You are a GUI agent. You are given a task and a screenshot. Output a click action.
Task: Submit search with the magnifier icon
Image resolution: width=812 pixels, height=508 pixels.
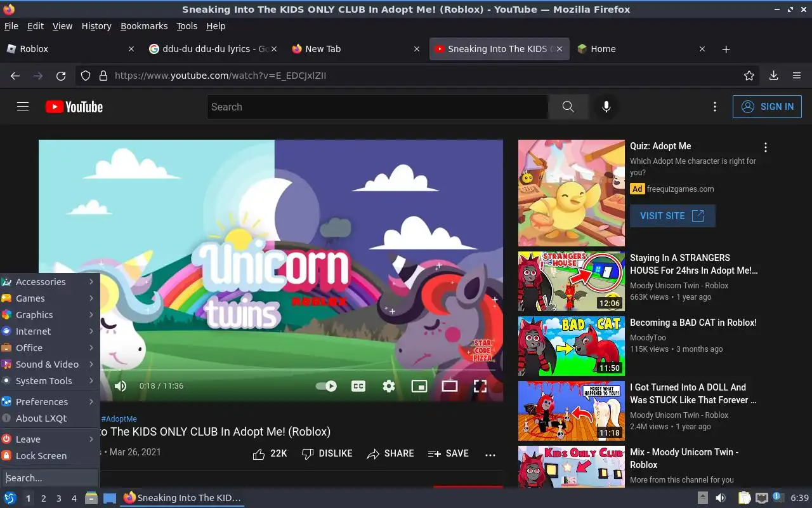tap(568, 107)
